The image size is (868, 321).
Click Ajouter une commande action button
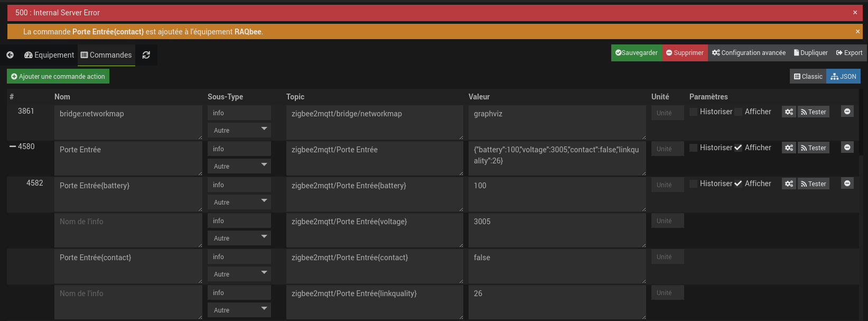pyautogui.click(x=58, y=77)
